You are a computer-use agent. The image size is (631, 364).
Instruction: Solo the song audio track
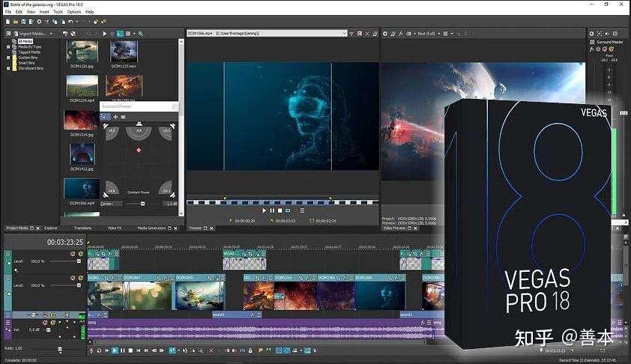pyautogui.click(x=52, y=323)
